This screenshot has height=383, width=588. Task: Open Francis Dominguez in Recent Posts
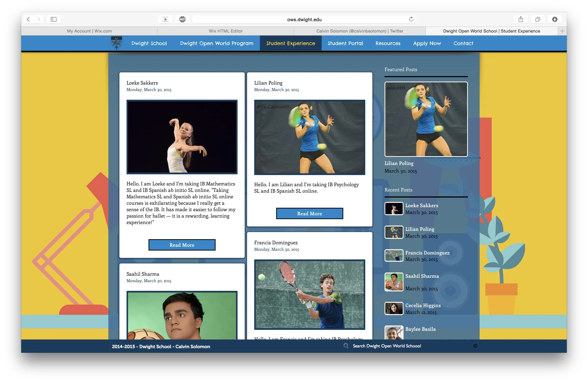(x=427, y=253)
